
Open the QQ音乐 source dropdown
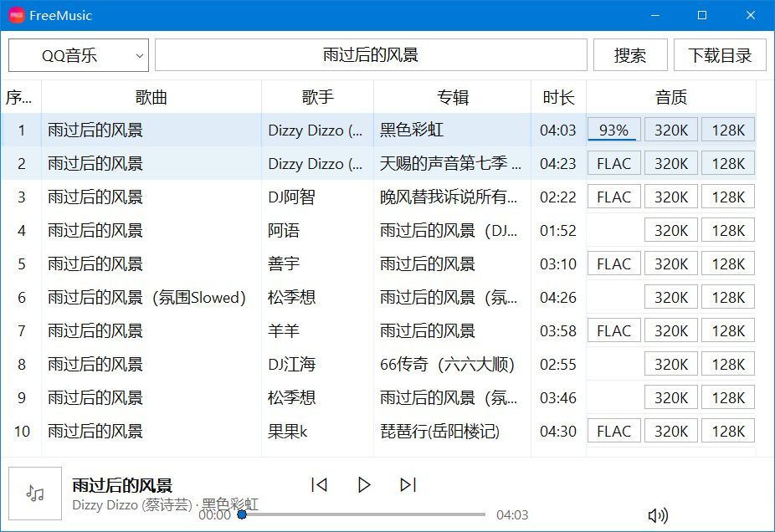tap(79, 55)
